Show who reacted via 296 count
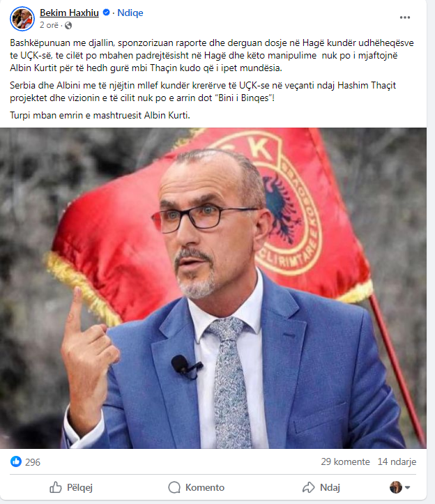 pyautogui.click(x=33, y=462)
